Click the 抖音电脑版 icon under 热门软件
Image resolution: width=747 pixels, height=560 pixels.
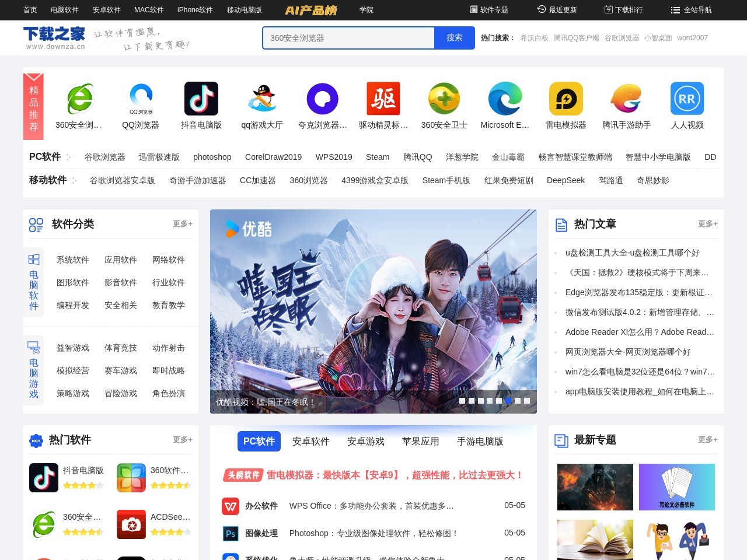tap(44, 478)
